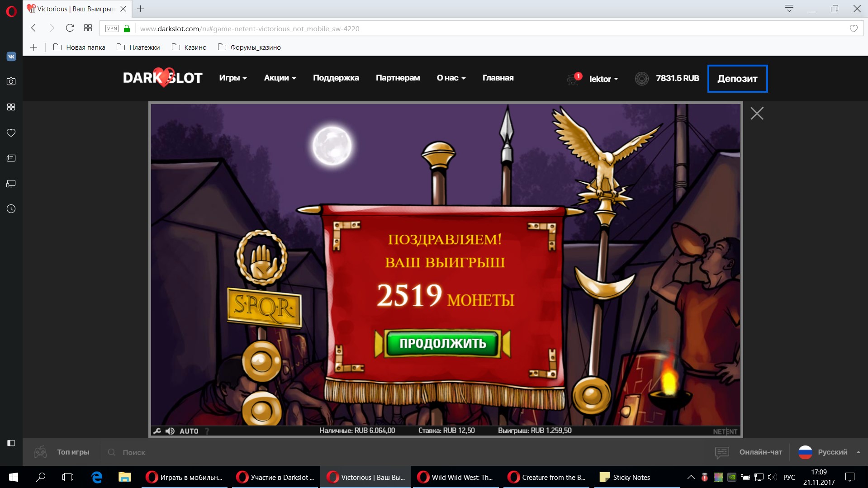Go back to previous page
The image size is (868, 488).
click(33, 28)
